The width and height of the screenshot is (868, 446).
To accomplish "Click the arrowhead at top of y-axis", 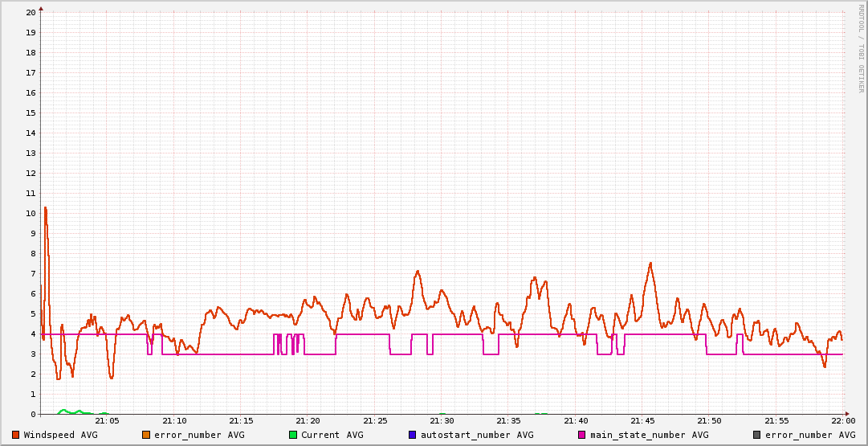I will pyautogui.click(x=41, y=8).
